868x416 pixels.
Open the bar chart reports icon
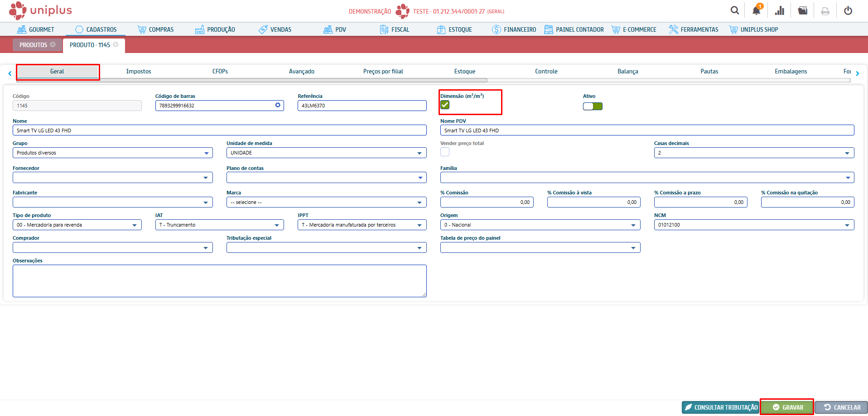coord(780,10)
